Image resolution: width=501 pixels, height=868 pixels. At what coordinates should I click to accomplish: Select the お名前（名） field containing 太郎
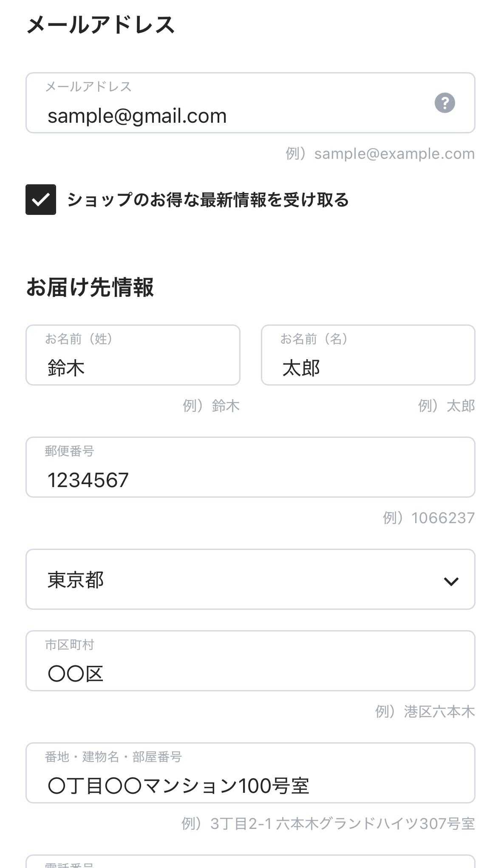[x=368, y=355]
